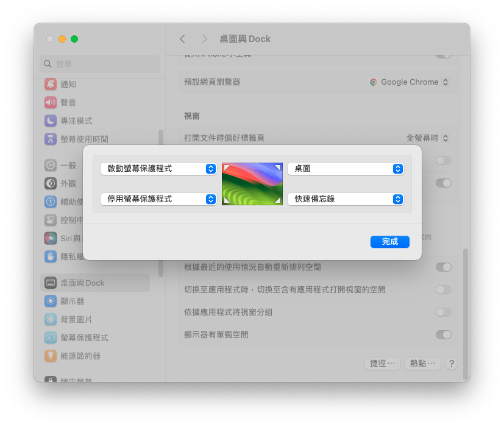Screen dimensions: 504x427
Task: Toggle 顯示器有單獨空間 switch
Action: (444, 334)
